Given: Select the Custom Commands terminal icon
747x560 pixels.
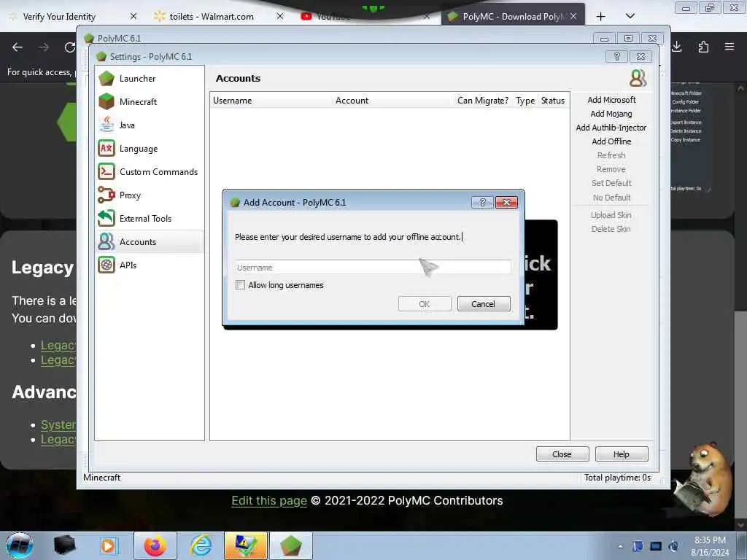Looking at the screenshot, I should tap(107, 171).
